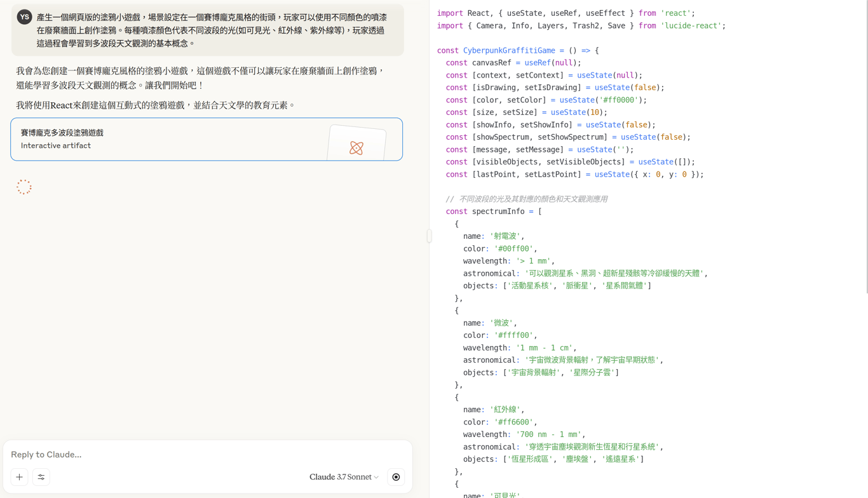Viewport: 868px width, 498px height.
Task: Click the plus attachment button
Action: 19,477
